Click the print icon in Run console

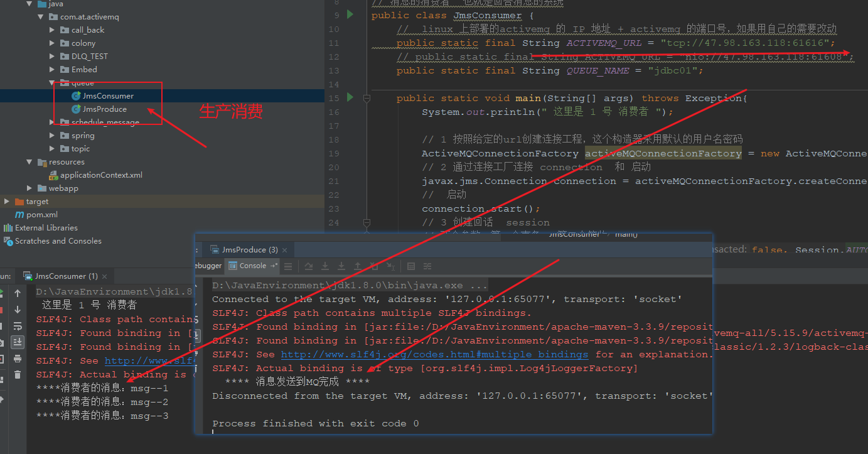point(18,359)
